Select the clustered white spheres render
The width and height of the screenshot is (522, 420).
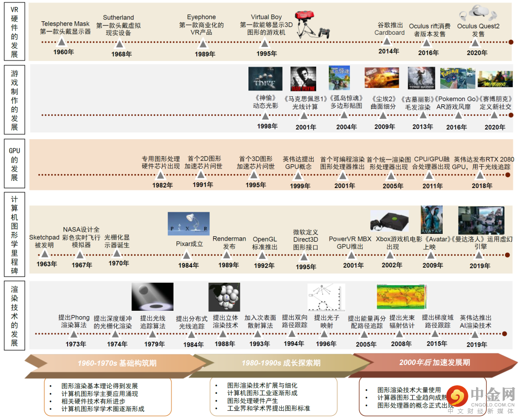tap(224, 297)
